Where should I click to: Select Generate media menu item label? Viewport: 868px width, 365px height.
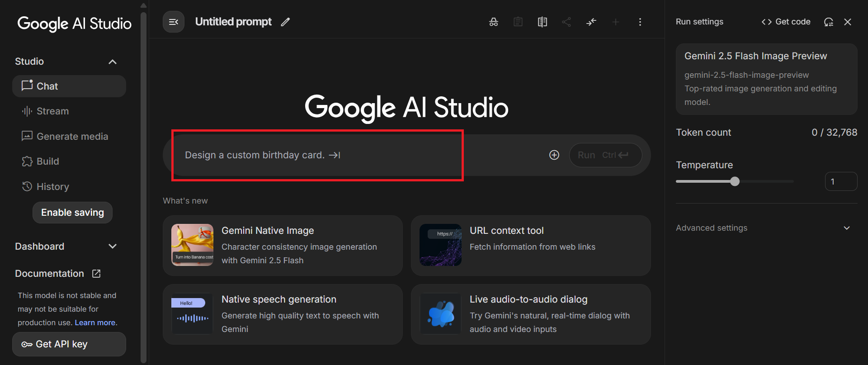point(72,136)
